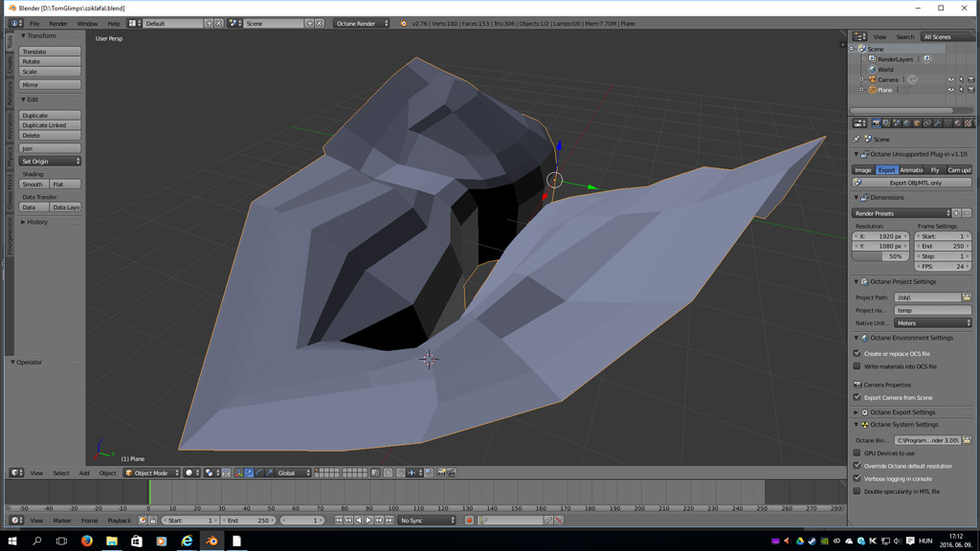The height and width of the screenshot is (551, 980).
Task: Uncheck 'Export Camera from Scene'
Action: 857,397
